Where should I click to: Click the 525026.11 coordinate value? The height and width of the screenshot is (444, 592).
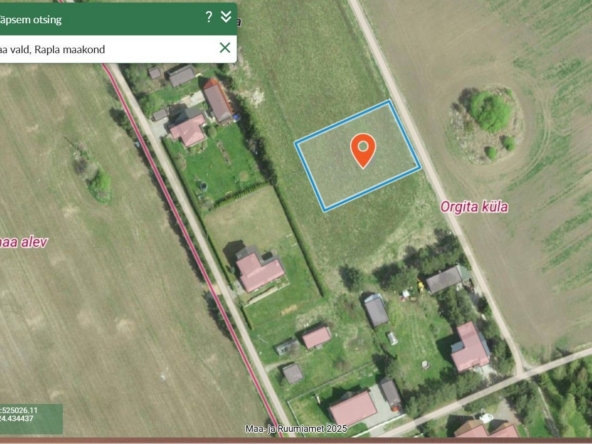click(x=19, y=410)
